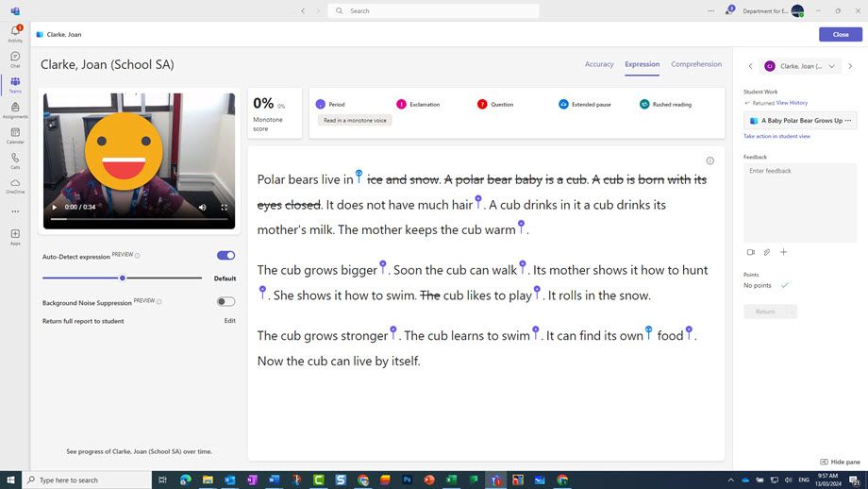The width and height of the screenshot is (868, 489).
Task: Click the No points field
Action: pyautogui.click(x=758, y=285)
